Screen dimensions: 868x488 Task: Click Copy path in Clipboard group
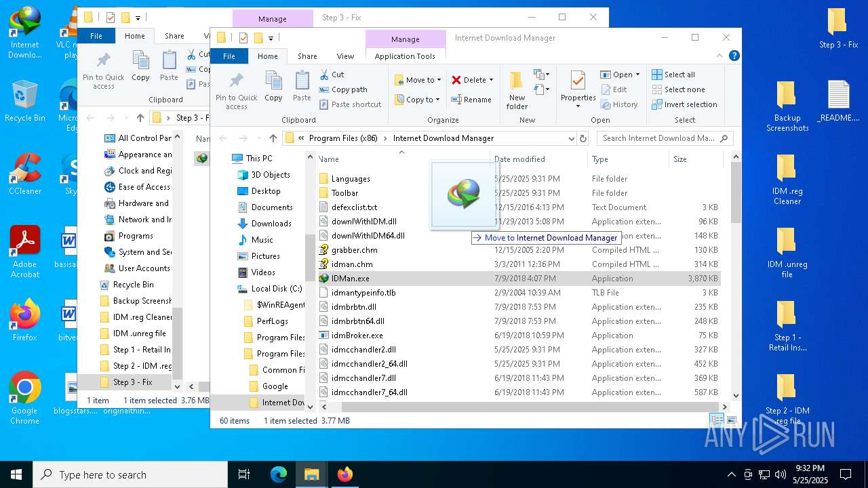[342, 89]
